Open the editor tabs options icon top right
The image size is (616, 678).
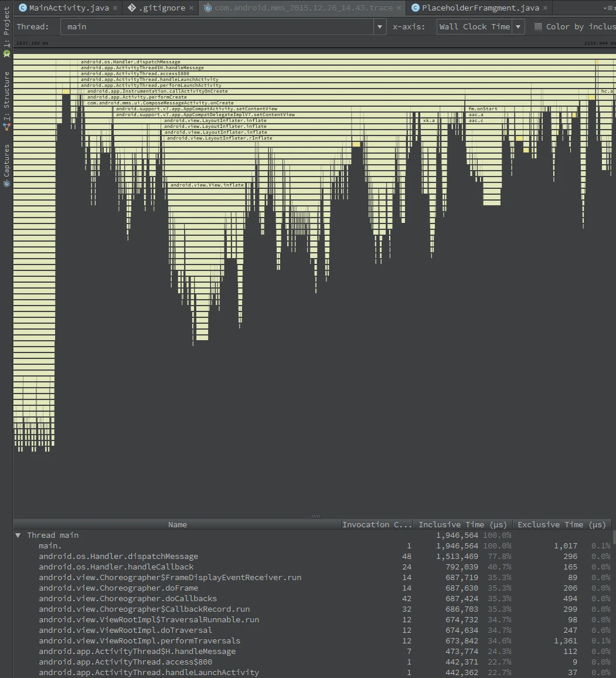(x=610, y=8)
